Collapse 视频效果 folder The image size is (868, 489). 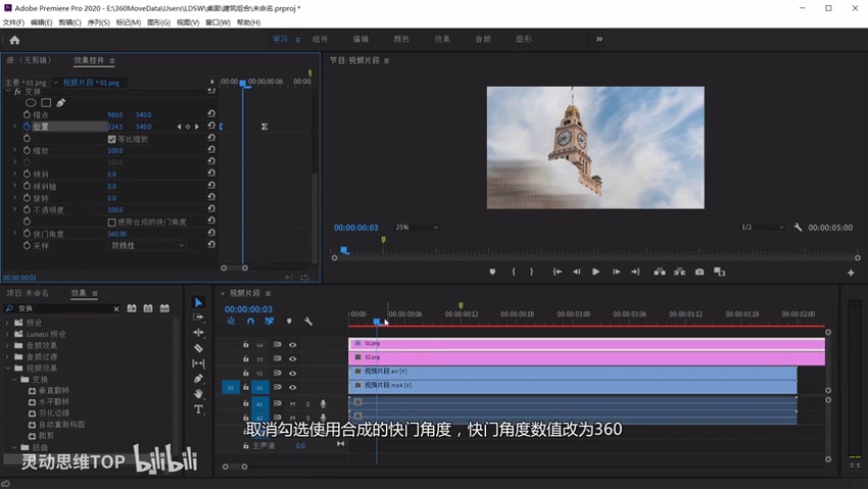pyautogui.click(x=7, y=367)
